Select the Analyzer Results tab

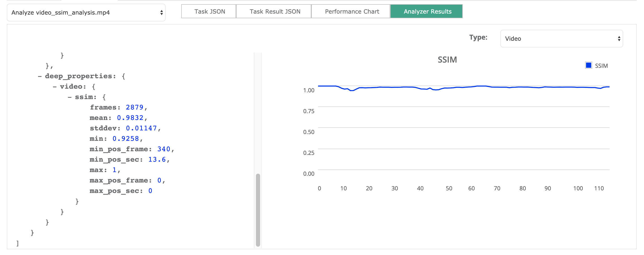coord(426,11)
